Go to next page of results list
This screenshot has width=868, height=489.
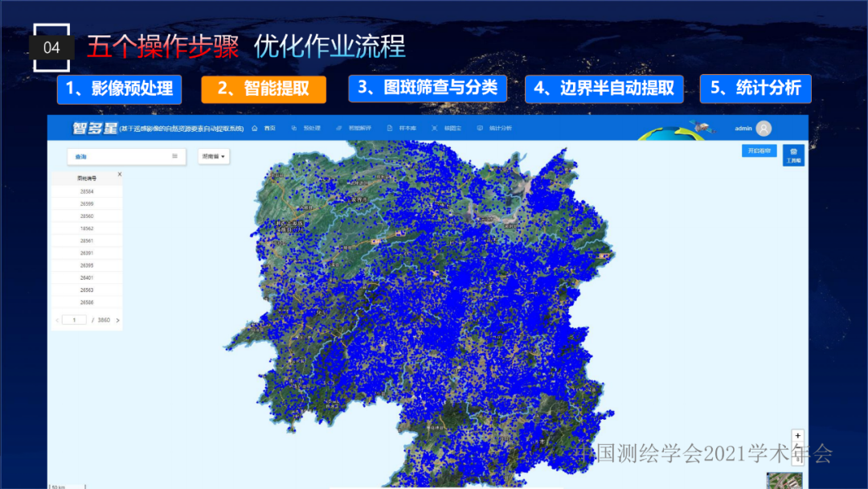[117, 320]
